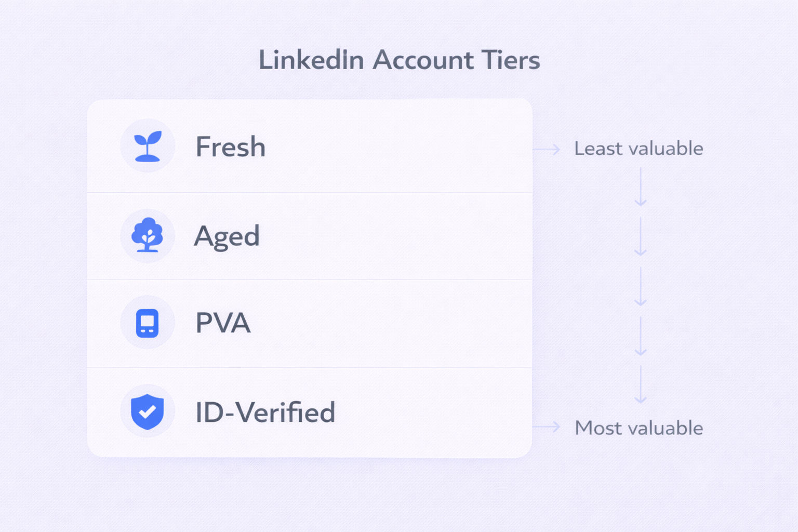Click the right arrow beside Least valuable
798x532 pixels.
click(x=547, y=150)
